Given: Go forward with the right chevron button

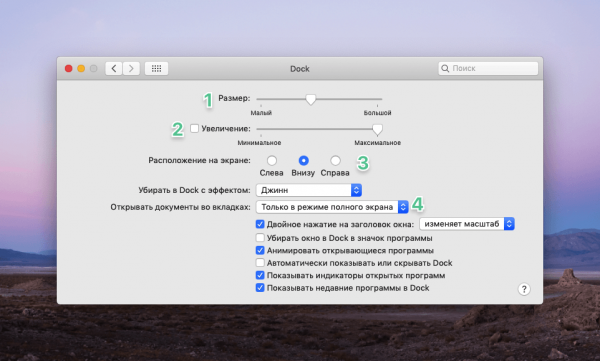Looking at the screenshot, I should pos(131,69).
